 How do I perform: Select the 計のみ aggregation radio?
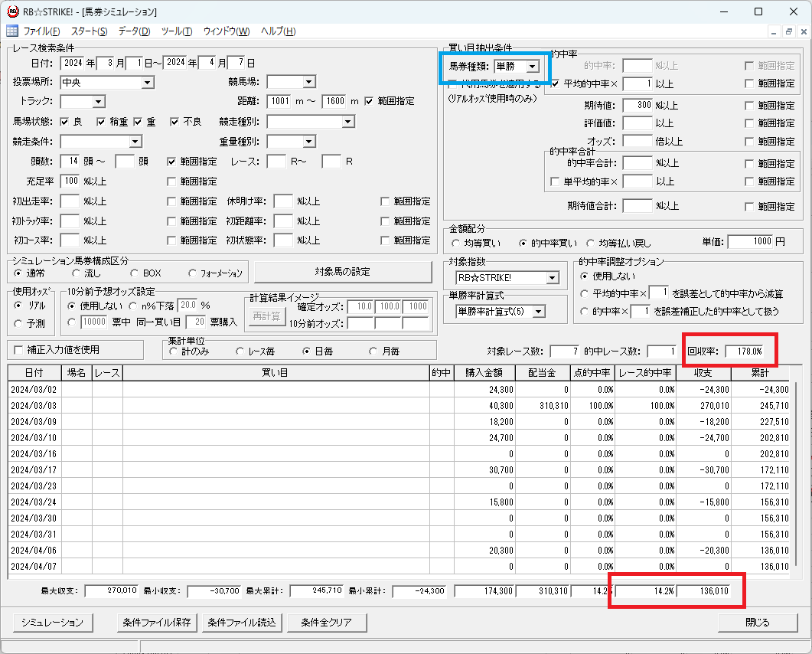click(174, 352)
